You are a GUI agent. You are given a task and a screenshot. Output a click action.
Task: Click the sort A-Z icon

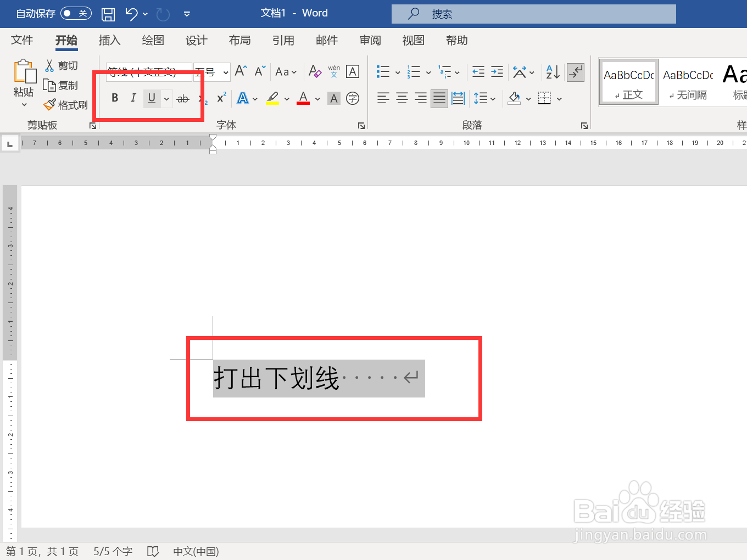[553, 72]
